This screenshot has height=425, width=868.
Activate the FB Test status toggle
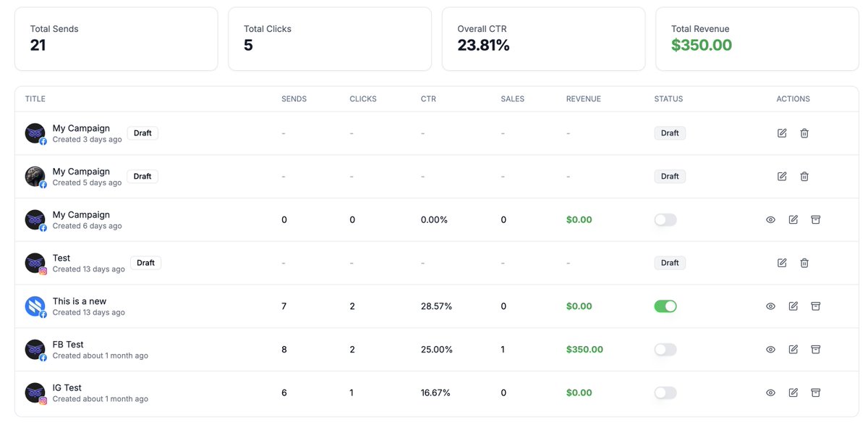tap(665, 350)
